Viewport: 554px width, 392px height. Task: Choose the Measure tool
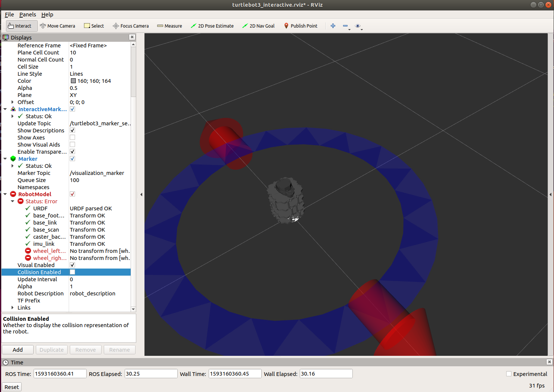(x=169, y=26)
